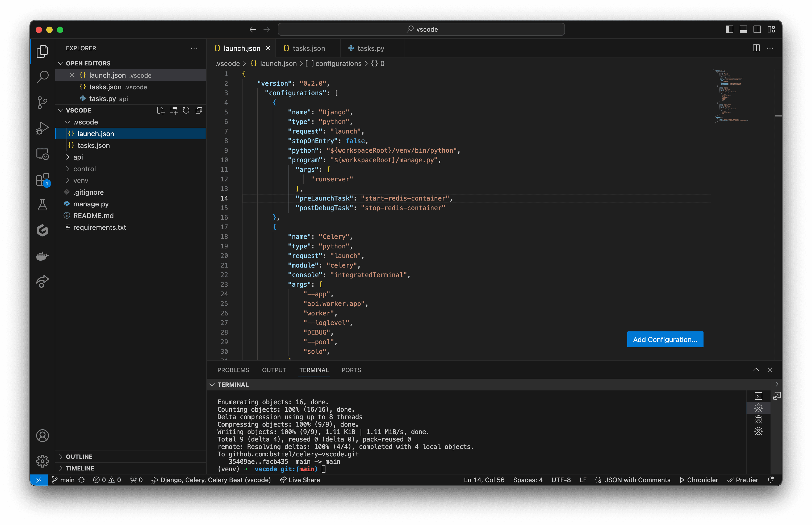Open the Extensions view
Viewport: 812px width, 525px height.
point(42,180)
